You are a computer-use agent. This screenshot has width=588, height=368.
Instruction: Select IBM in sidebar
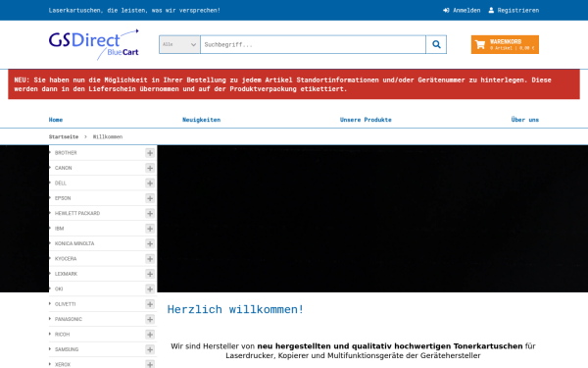59,229
